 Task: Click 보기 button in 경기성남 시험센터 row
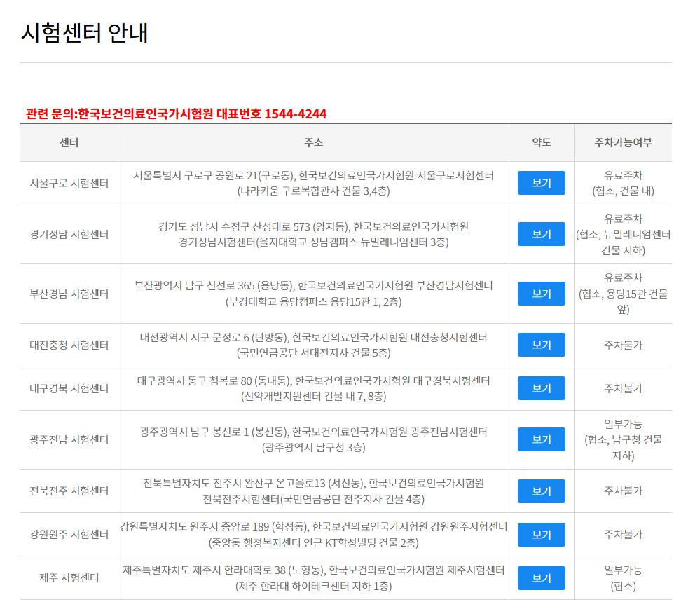tap(541, 234)
